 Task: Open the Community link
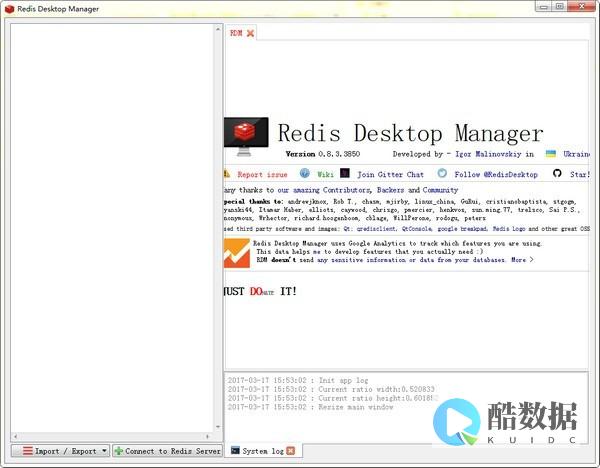(440, 190)
